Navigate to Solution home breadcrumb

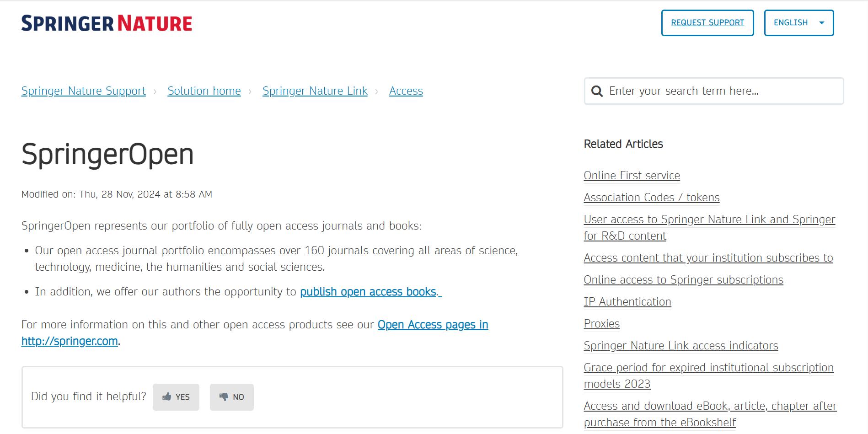point(204,91)
